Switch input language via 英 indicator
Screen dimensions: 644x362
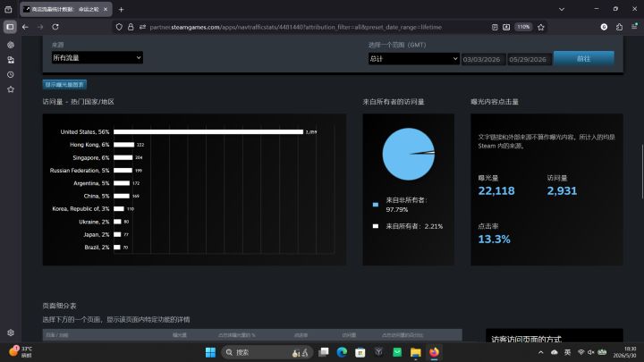567,352
